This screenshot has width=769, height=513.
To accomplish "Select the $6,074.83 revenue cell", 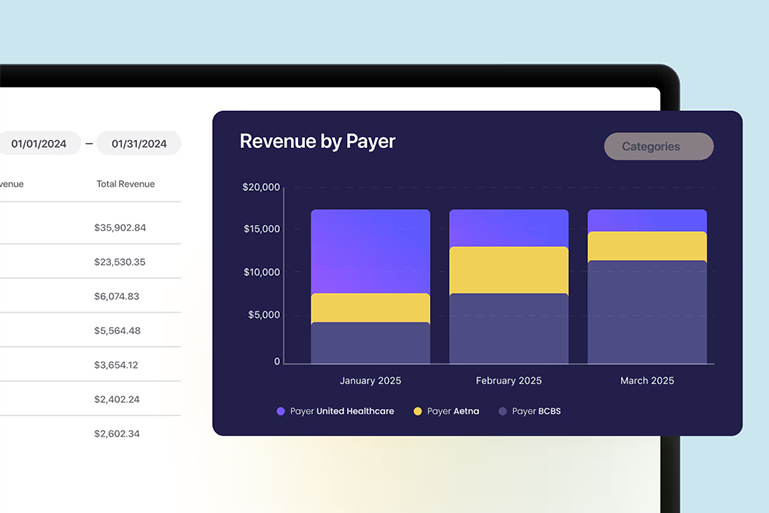I will click(117, 296).
